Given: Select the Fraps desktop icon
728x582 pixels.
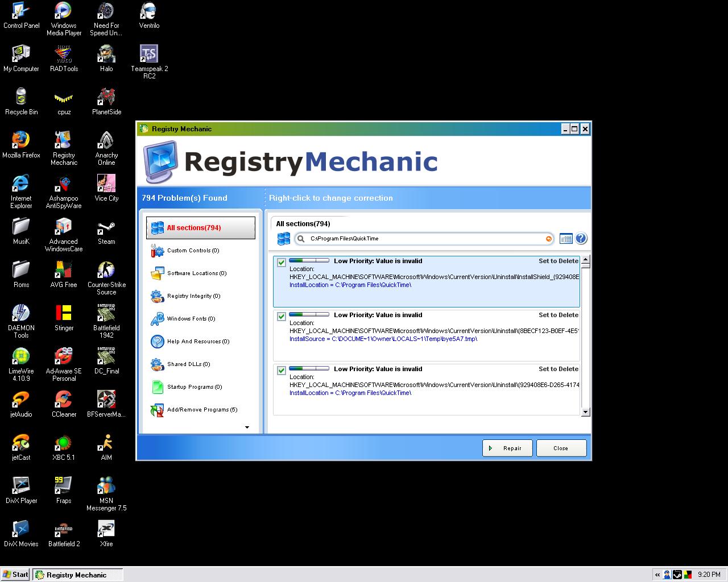Looking at the screenshot, I should (x=64, y=490).
